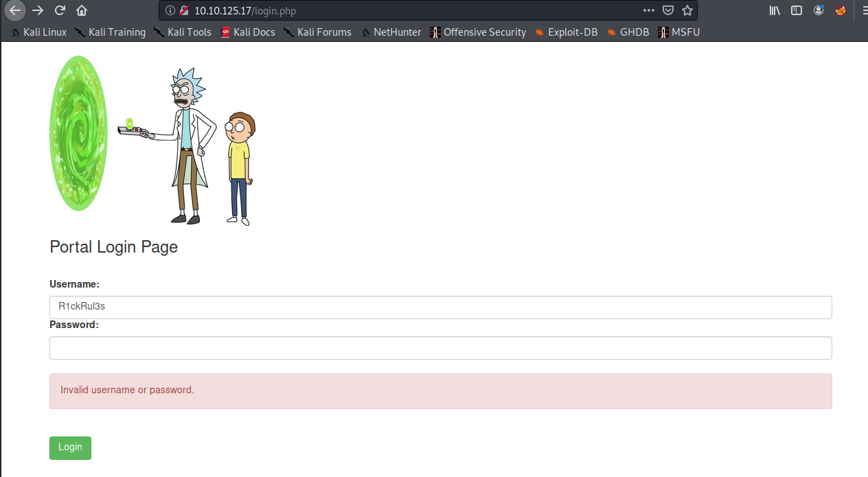Open page actions three-dot menu
The image size is (868, 477).
(x=649, y=10)
